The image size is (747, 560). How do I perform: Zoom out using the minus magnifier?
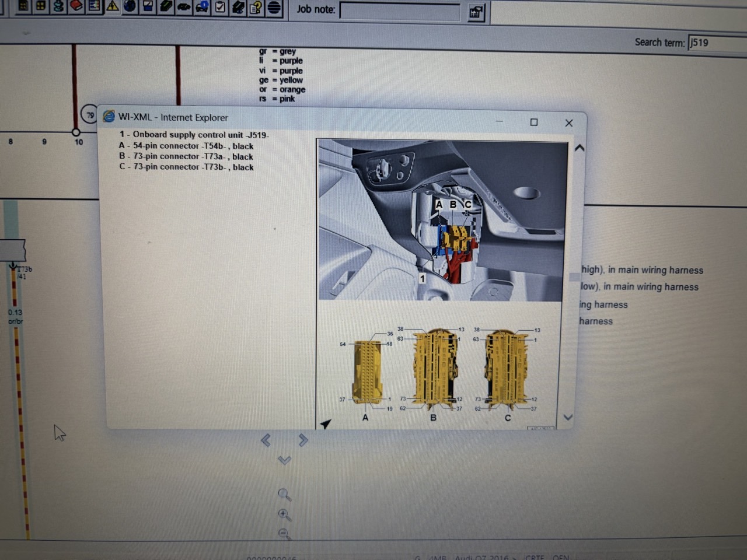coord(284,534)
